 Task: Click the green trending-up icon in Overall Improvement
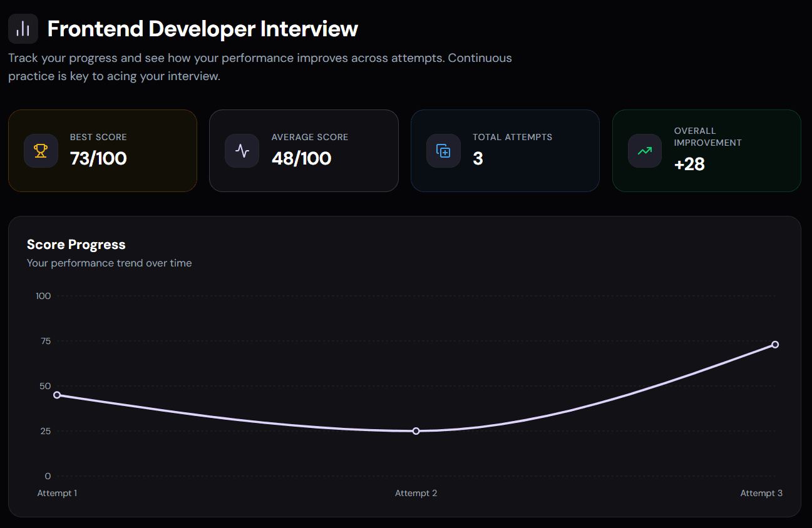tap(645, 151)
